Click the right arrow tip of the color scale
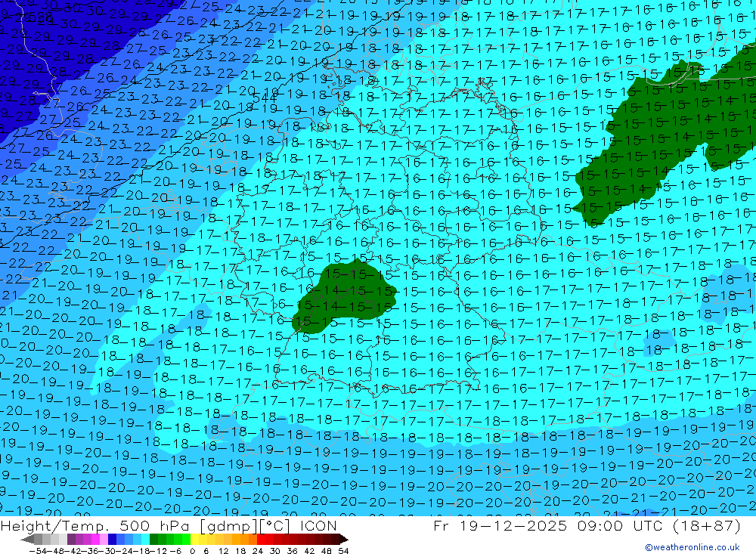Screen dimensions: 756x554 click(345, 539)
